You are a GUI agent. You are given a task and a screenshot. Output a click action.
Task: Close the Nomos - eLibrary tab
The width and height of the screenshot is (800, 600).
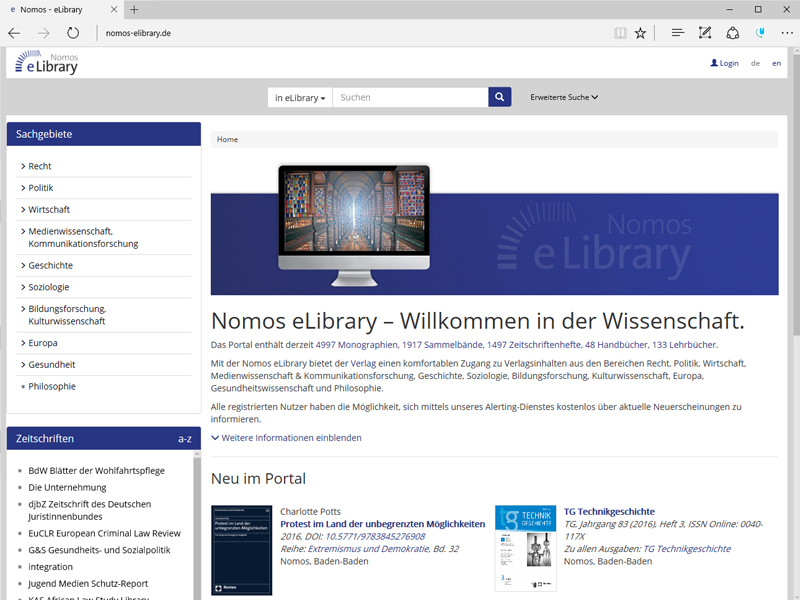(114, 9)
